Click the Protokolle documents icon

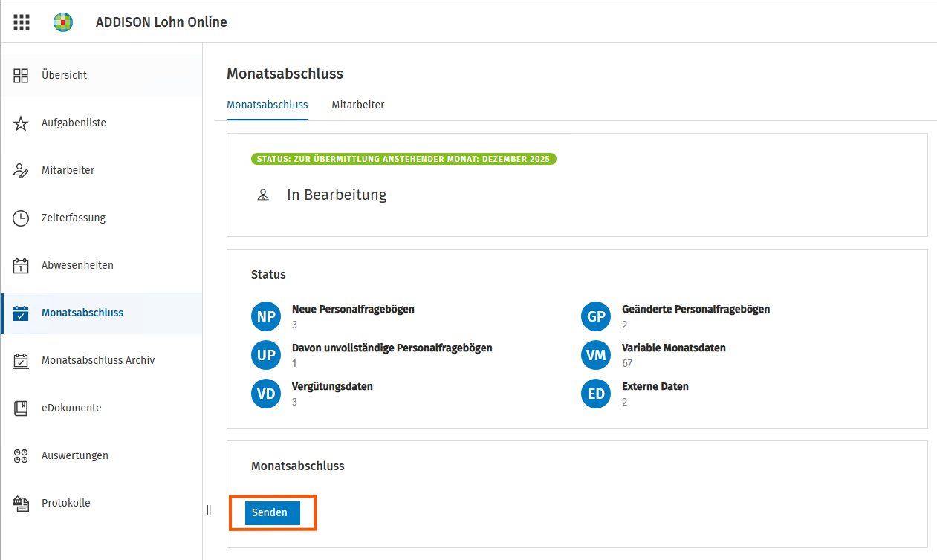click(21, 503)
